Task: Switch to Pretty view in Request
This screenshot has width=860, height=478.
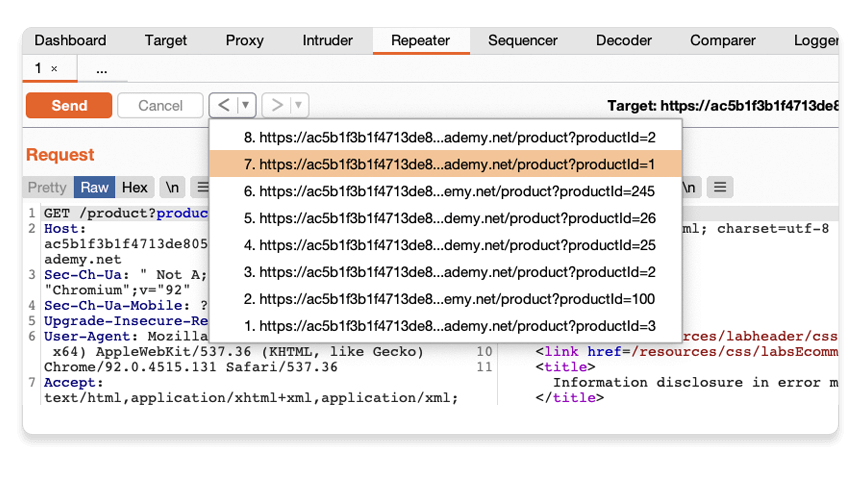Action: 47,187
